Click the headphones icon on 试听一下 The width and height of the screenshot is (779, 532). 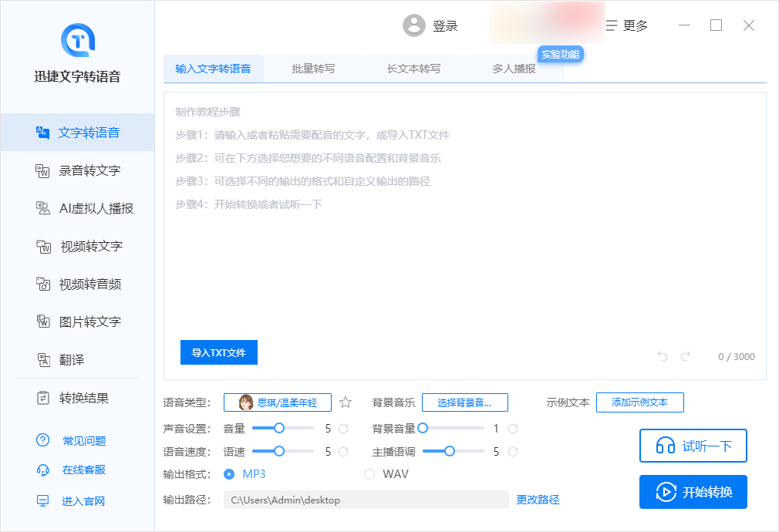[665, 446]
